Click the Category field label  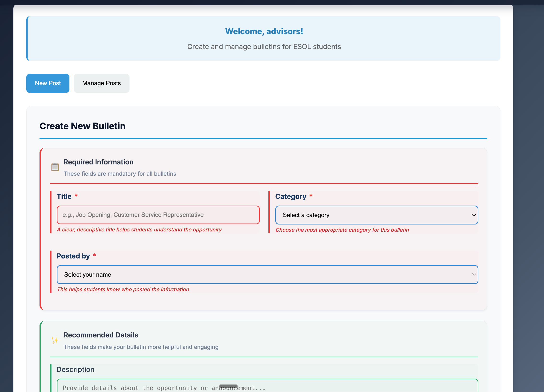point(290,196)
